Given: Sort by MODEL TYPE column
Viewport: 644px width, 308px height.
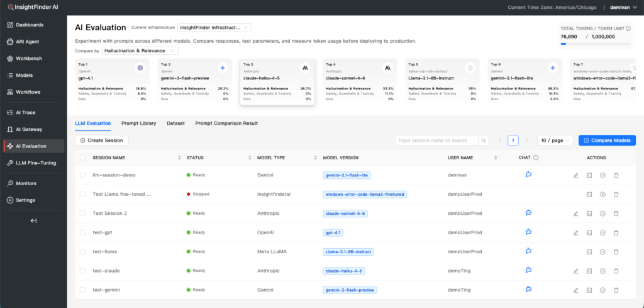Looking at the screenshot, I should [x=316, y=157].
